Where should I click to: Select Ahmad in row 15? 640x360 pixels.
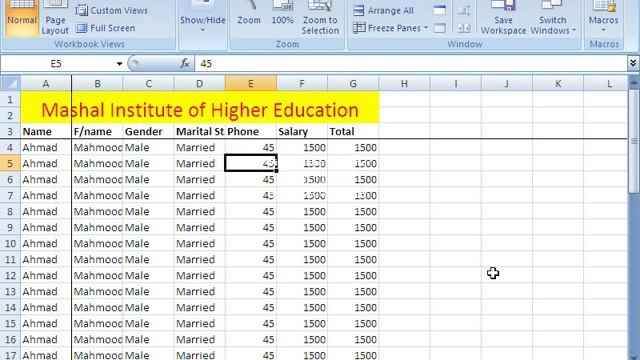click(x=46, y=323)
